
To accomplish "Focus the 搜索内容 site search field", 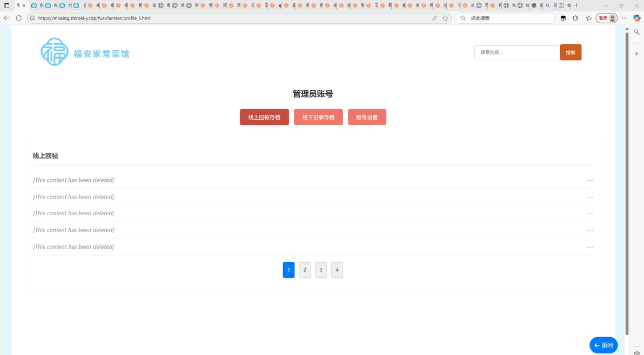I will (x=517, y=52).
